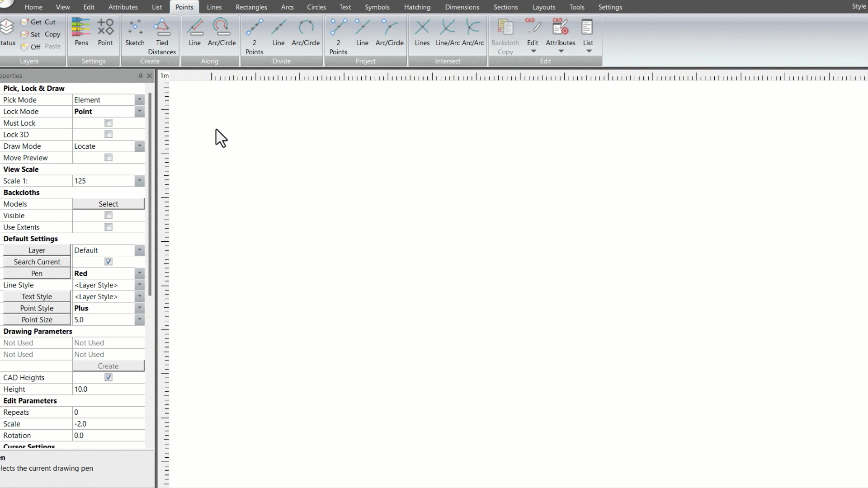Screen dimensions: 868x488
Task: Open the Text Style dropdown
Action: tap(139, 296)
